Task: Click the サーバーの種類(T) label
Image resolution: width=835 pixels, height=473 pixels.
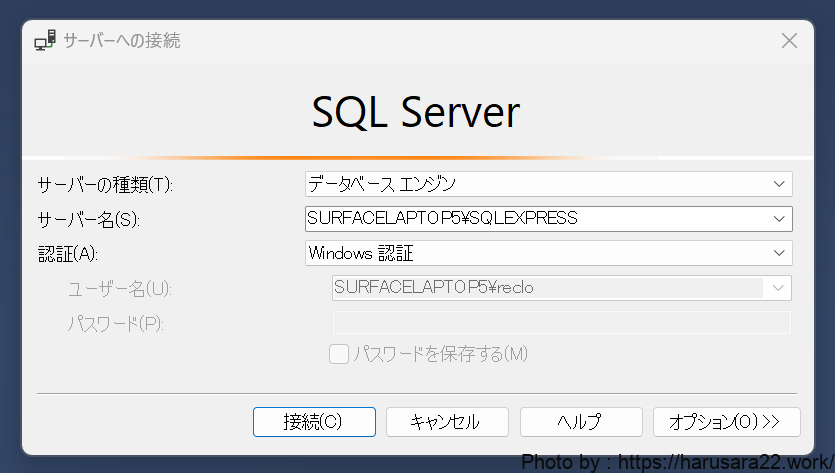Action: (x=105, y=185)
